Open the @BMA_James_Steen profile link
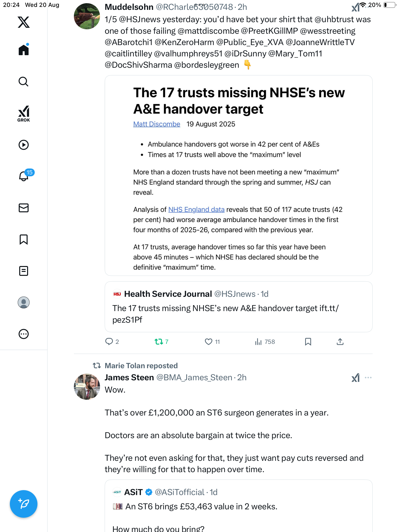The height and width of the screenshot is (532, 399). click(194, 378)
